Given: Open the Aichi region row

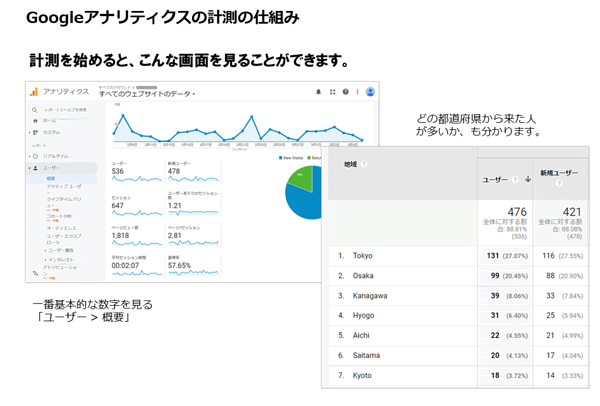Looking at the screenshot, I should [458, 336].
